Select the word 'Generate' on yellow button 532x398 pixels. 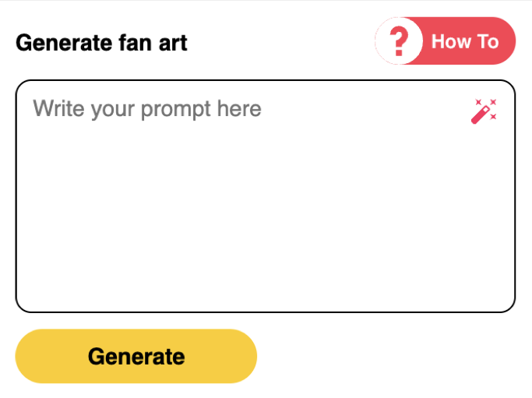tap(136, 357)
